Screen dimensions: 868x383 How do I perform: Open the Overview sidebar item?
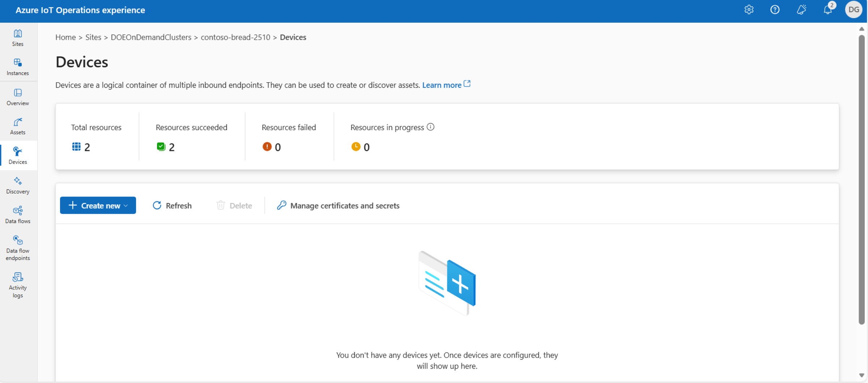(18, 97)
